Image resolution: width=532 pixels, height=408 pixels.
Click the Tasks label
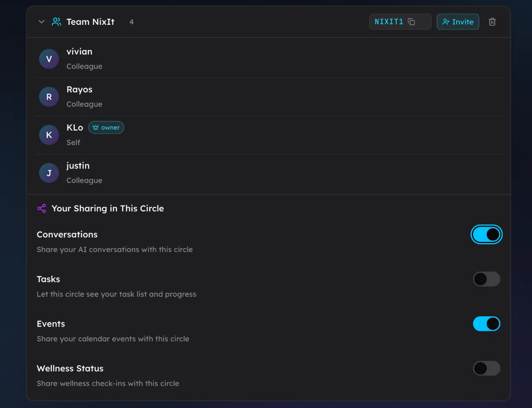coord(48,279)
